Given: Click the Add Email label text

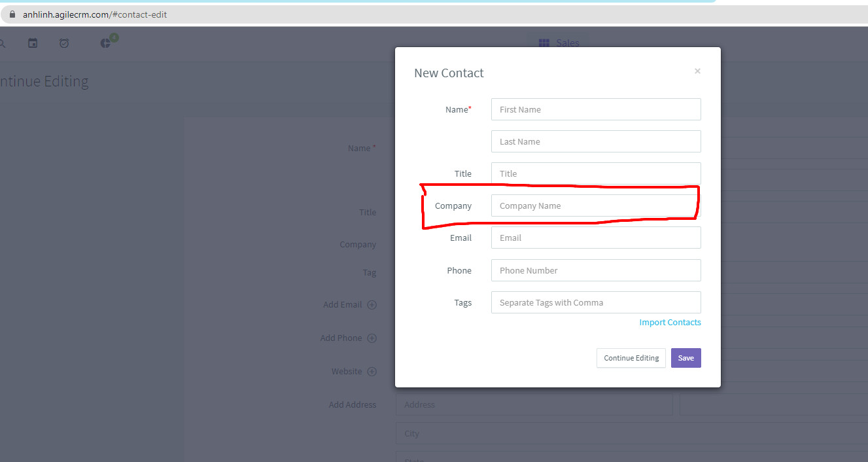Looking at the screenshot, I should tap(342, 304).
